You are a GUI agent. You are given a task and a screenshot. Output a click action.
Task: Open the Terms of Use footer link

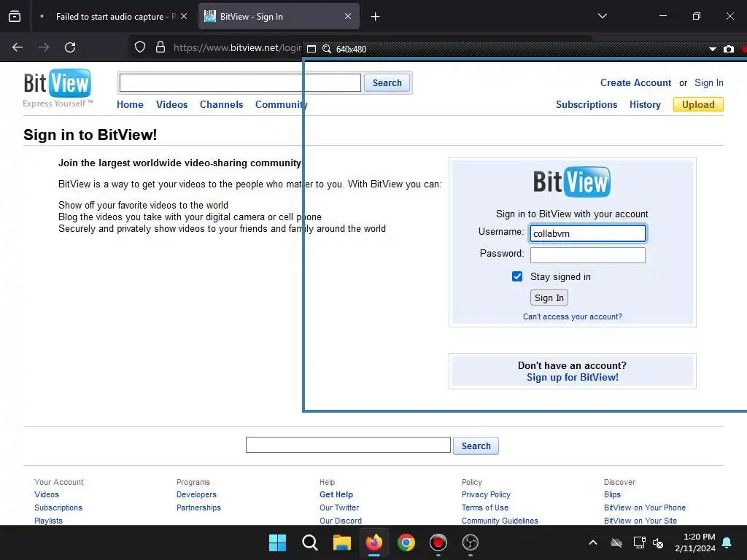coord(485,507)
